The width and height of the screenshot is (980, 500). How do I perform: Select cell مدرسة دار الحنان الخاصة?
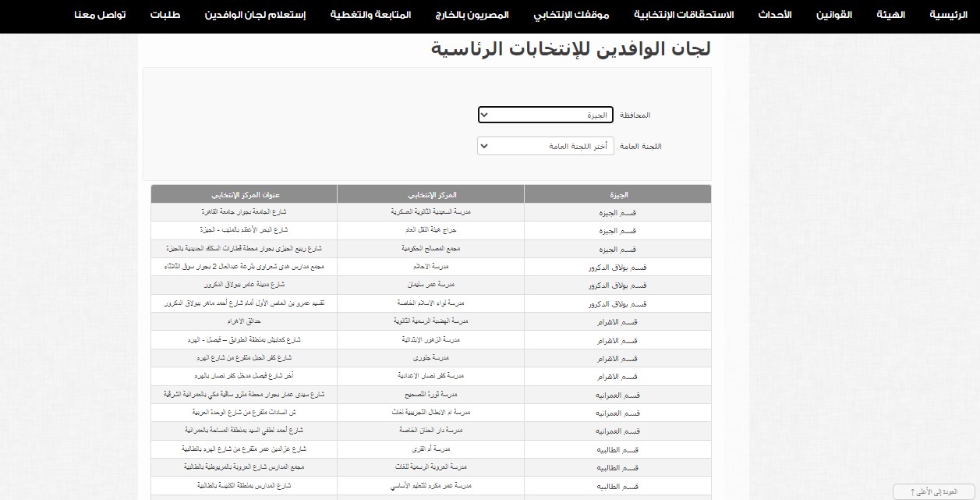[431, 431]
